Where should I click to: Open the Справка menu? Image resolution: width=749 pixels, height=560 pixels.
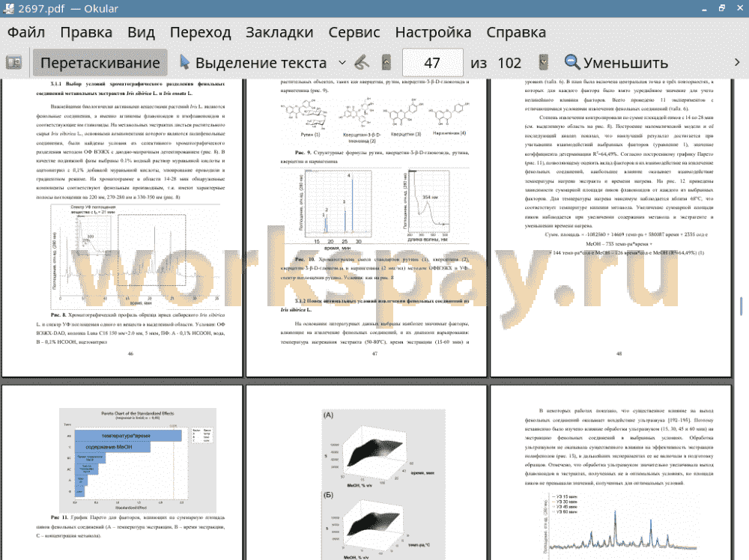pos(516,32)
